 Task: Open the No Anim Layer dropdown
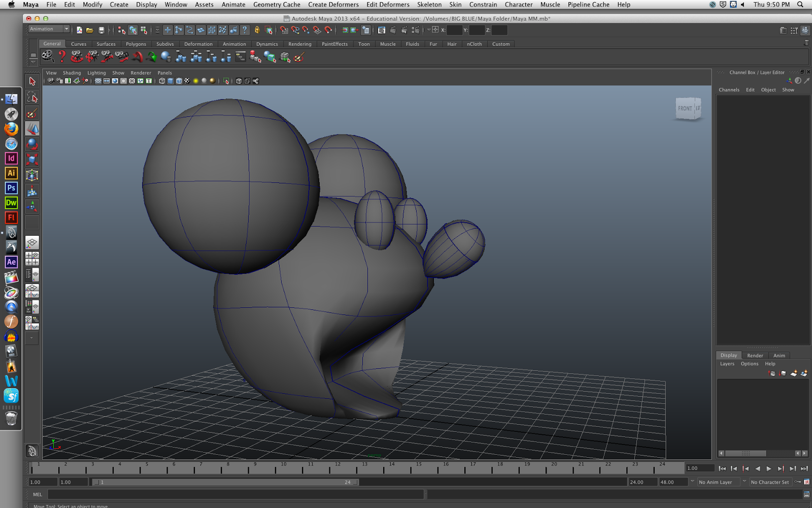[x=717, y=482]
